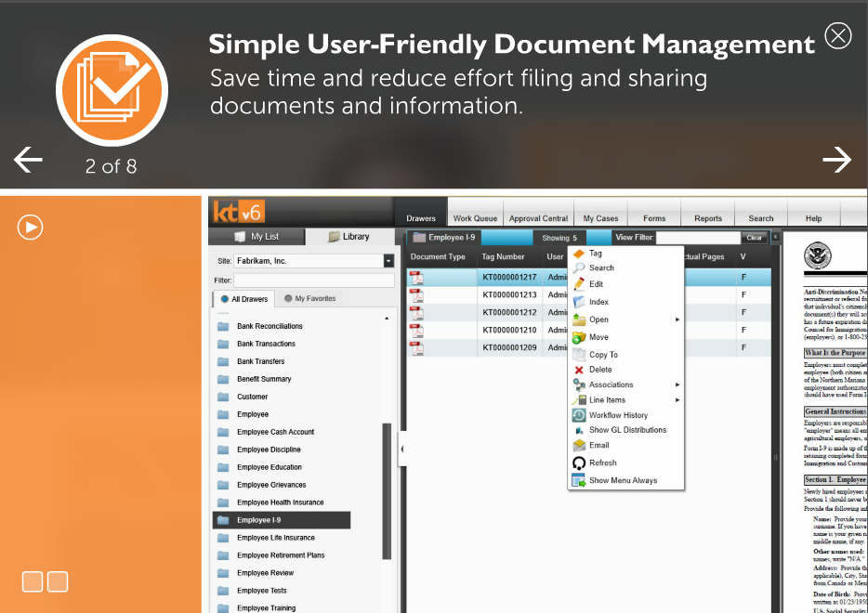Click the Clear filter button
868x613 pixels.
click(754, 238)
